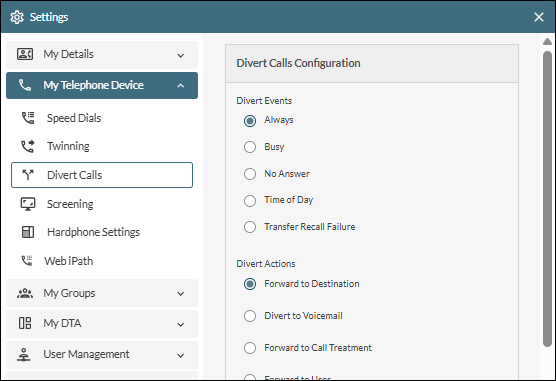Click the Twinning phone forward icon

(28, 146)
